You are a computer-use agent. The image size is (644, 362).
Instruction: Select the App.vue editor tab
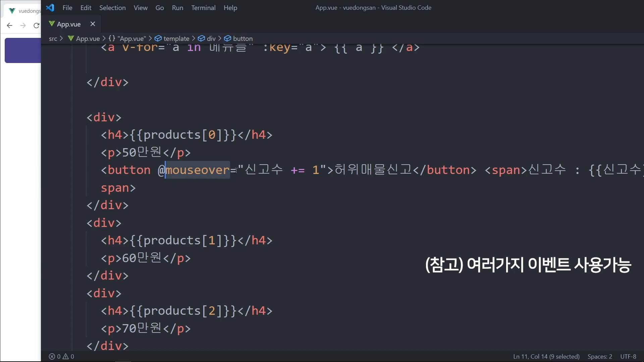[69, 24]
